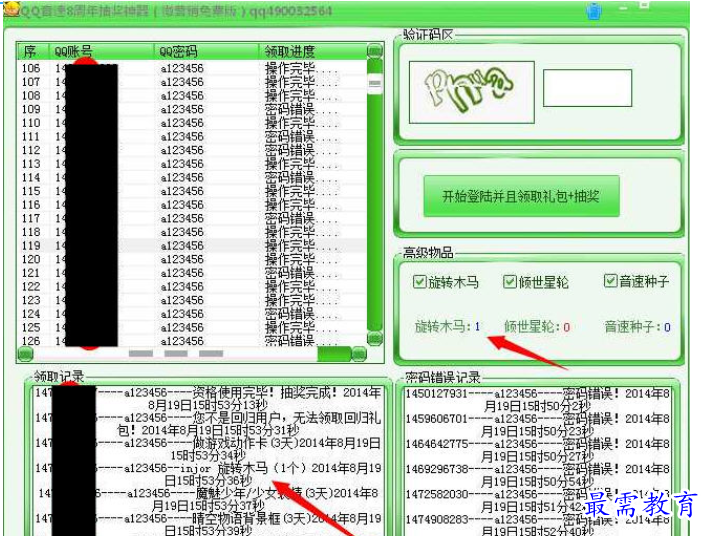Click the captcha image to refresh it
This screenshot has height=536, width=706.
[471, 92]
